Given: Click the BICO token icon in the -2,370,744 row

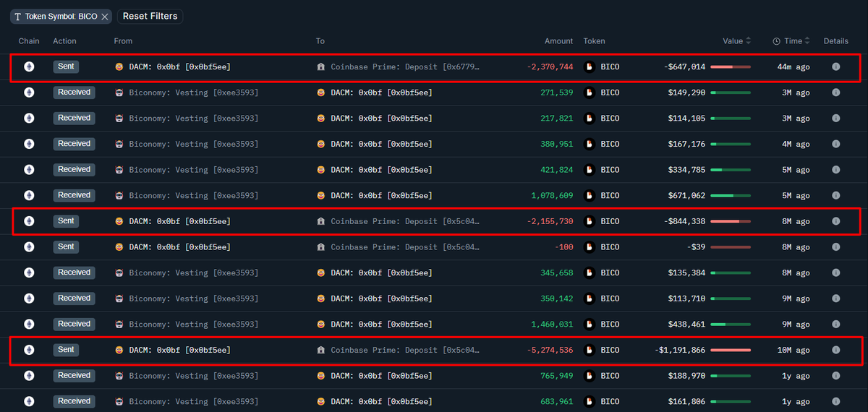Looking at the screenshot, I should pyautogui.click(x=589, y=66).
